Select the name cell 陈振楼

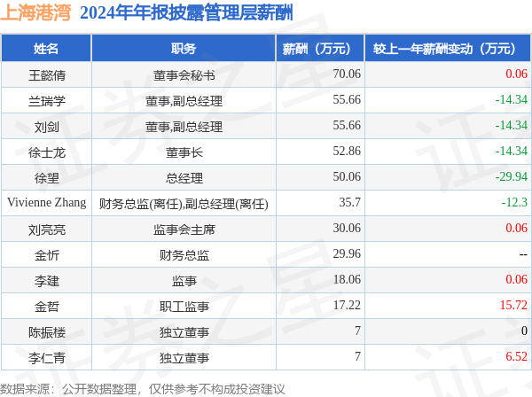click(47, 332)
